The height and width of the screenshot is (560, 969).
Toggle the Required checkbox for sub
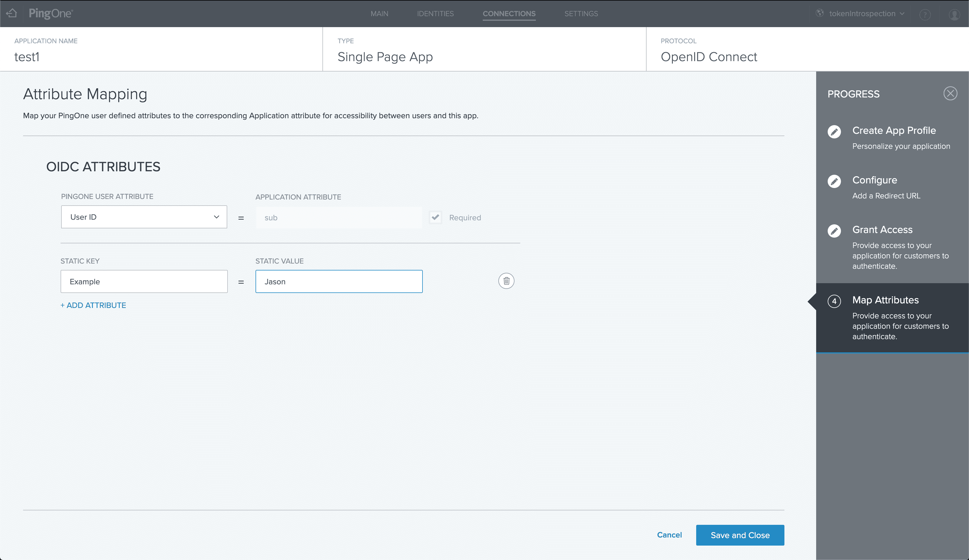click(435, 217)
